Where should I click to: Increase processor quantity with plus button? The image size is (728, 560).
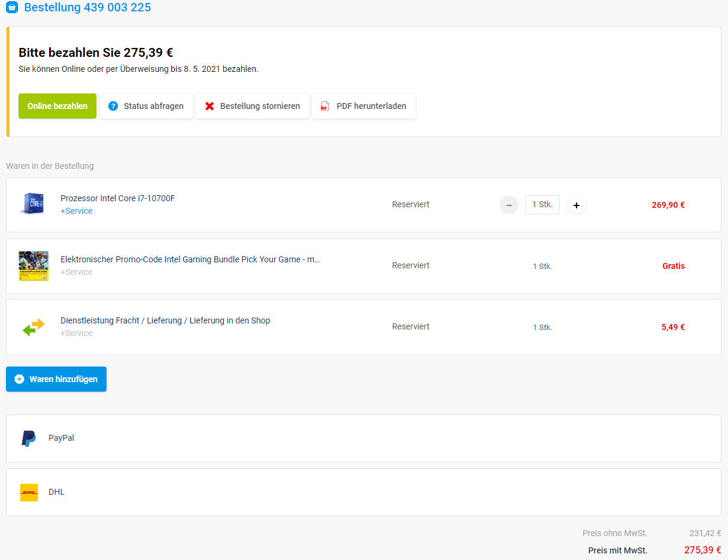pyautogui.click(x=577, y=205)
